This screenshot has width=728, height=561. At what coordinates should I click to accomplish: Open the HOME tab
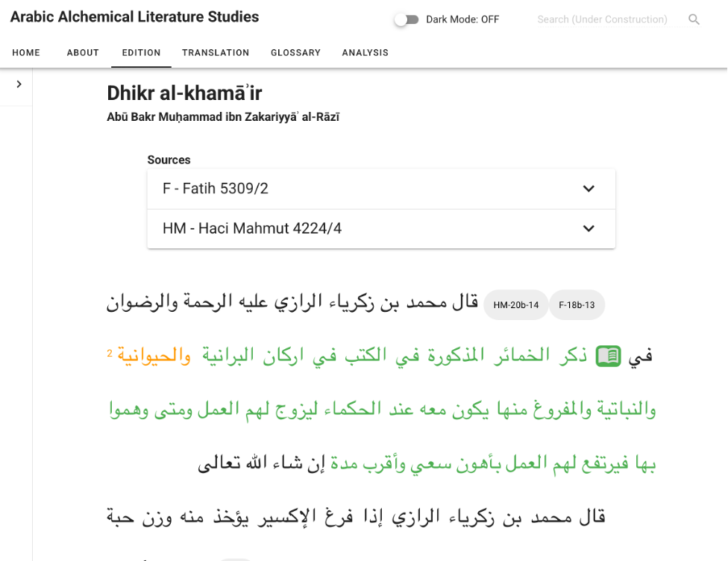26,52
